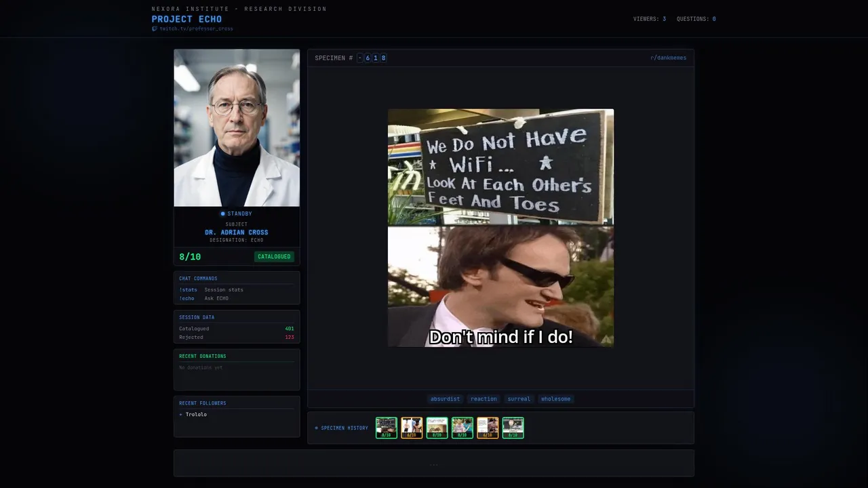Click the CHAT COMMANDS panel heading
868x488 pixels.
point(198,279)
